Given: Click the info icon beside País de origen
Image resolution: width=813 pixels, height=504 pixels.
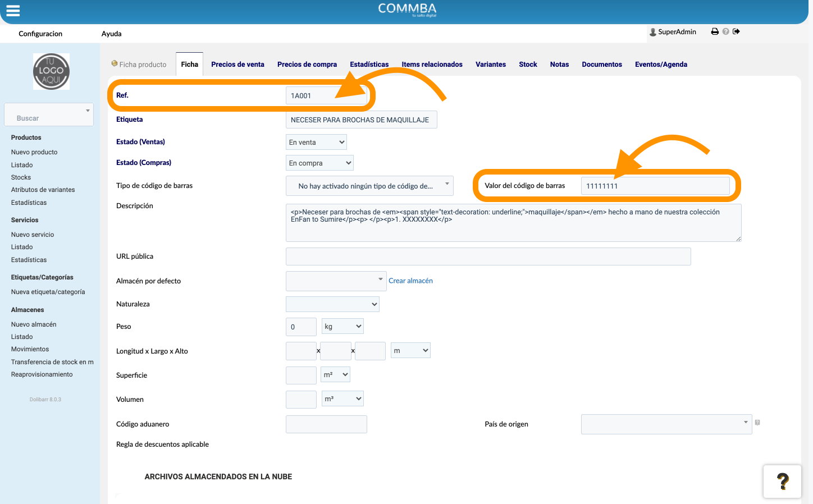Looking at the screenshot, I should point(757,423).
